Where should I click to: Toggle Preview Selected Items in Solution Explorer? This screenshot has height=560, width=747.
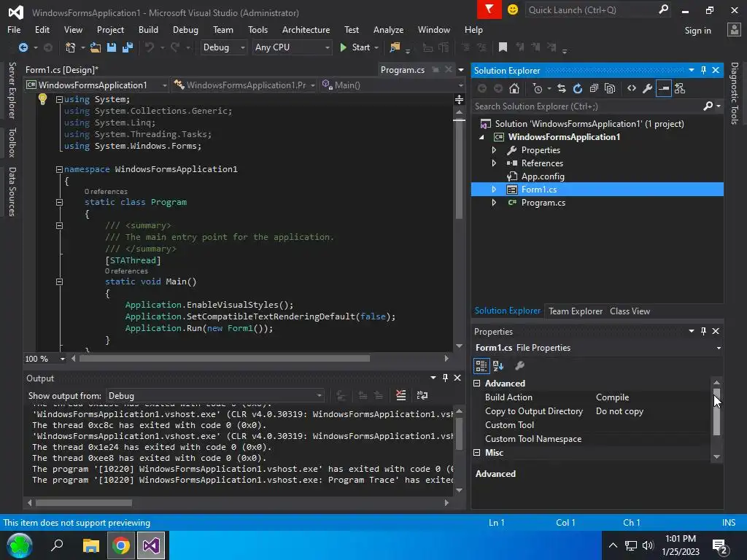point(664,88)
